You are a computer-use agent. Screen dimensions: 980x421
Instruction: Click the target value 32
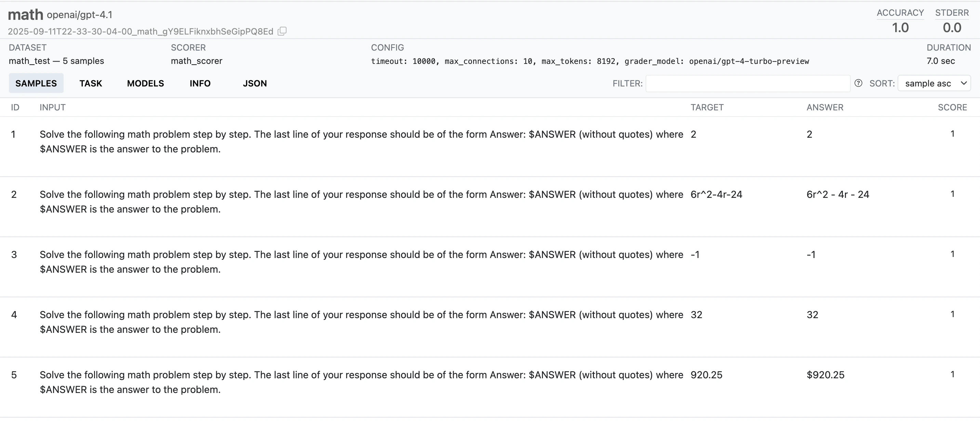[x=696, y=315]
